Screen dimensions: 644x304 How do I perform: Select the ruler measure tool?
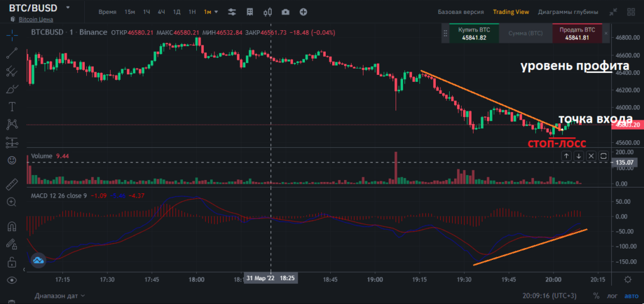(11, 184)
